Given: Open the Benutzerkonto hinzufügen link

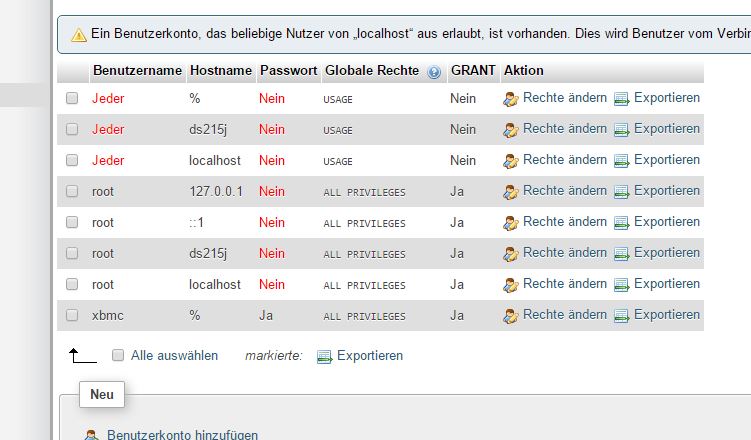Looking at the screenshot, I should [x=182, y=434].
